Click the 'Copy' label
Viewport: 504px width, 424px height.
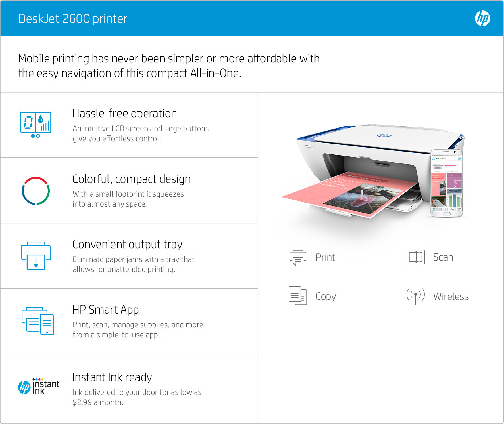click(x=326, y=297)
